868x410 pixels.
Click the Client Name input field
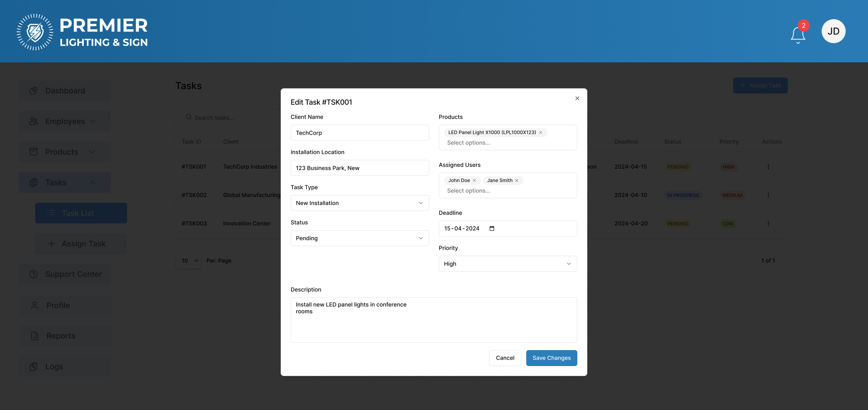tap(359, 133)
